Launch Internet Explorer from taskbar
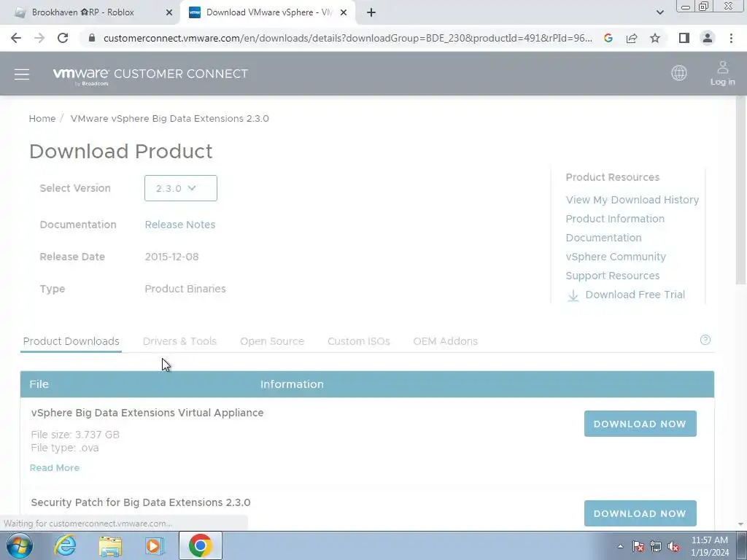The width and height of the screenshot is (747, 560). [x=65, y=545]
